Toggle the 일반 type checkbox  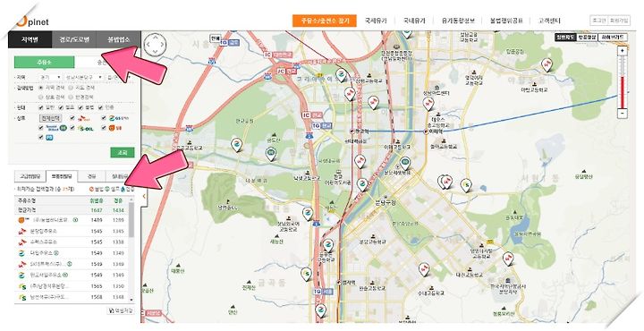(x=41, y=107)
